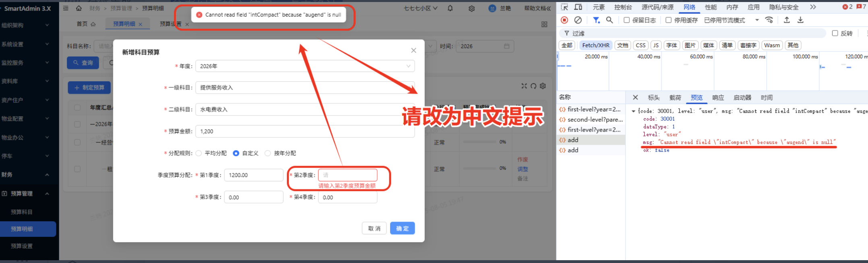Import HAR file upload icon
Screen dimensions: 868x263
coord(787,20)
